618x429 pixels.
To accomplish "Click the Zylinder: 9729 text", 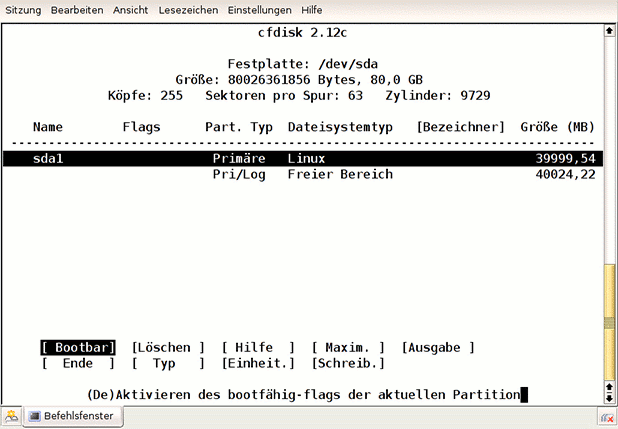I will (438, 95).
